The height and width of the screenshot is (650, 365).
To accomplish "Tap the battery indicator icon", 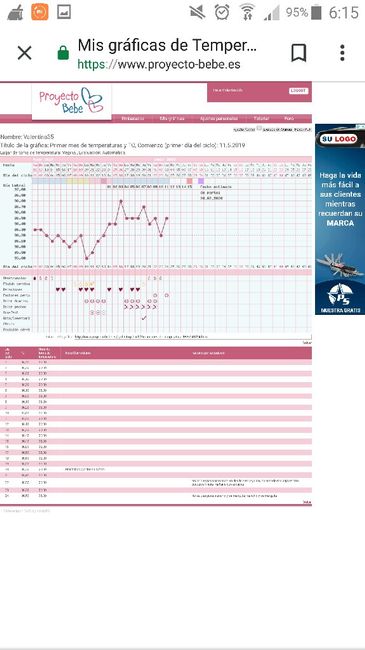I will (x=316, y=12).
